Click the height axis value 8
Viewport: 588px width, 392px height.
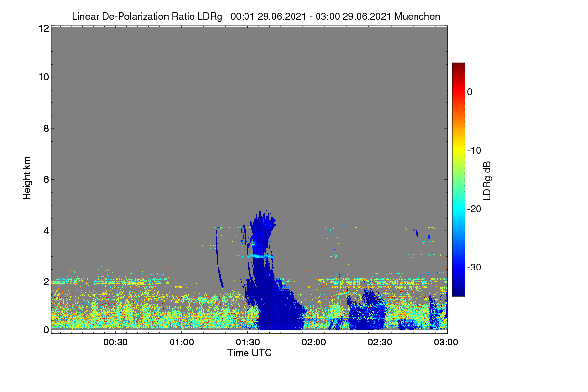pos(45,128)
